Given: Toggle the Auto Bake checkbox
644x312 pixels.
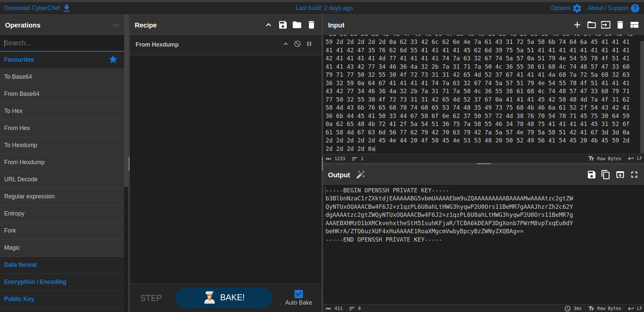Looking at the screenshot, I should tap(298, 294).
